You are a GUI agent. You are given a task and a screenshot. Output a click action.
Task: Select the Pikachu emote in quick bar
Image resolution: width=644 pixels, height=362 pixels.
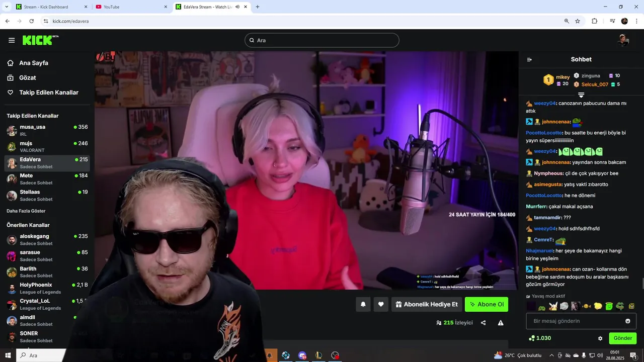(553, 306)
